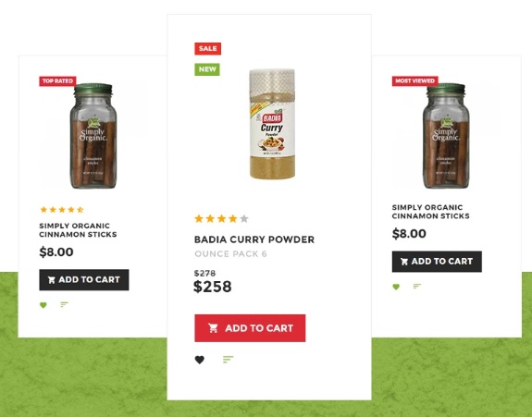Toggle green wishlist heart on Most Viewed card

point(396,287)
